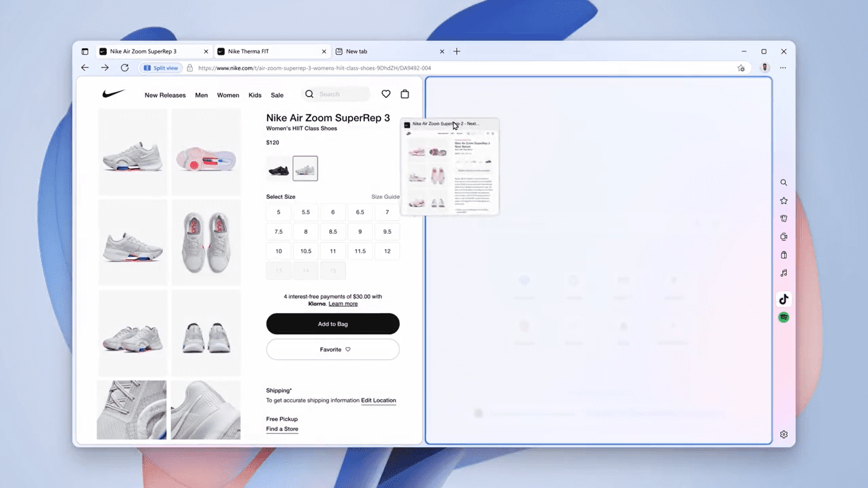This screenshot has width=868, height=488.
Task: Switch to the Nike Therma FIT tab
Action: tap(273, 51)
